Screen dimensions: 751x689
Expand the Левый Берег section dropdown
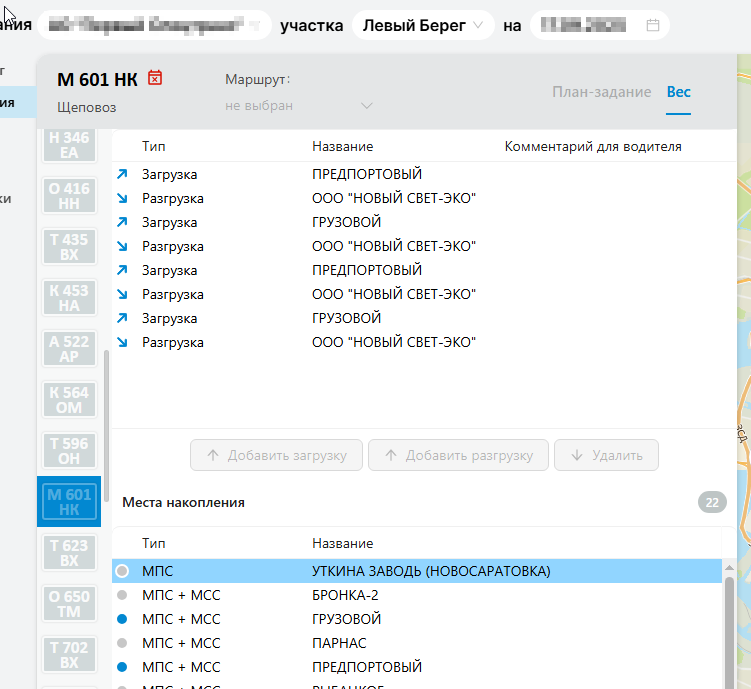pyautogui.click(x=422, y=25)
